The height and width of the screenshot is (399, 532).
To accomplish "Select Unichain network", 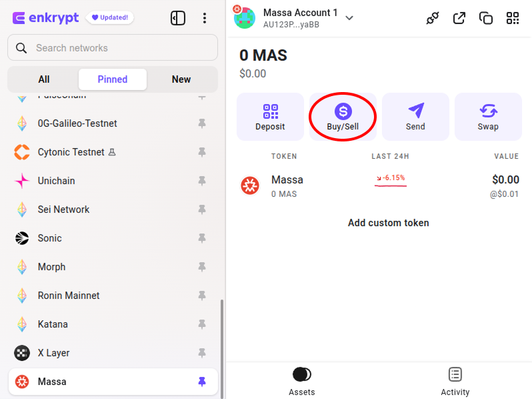I will click(x=113, y=181).
